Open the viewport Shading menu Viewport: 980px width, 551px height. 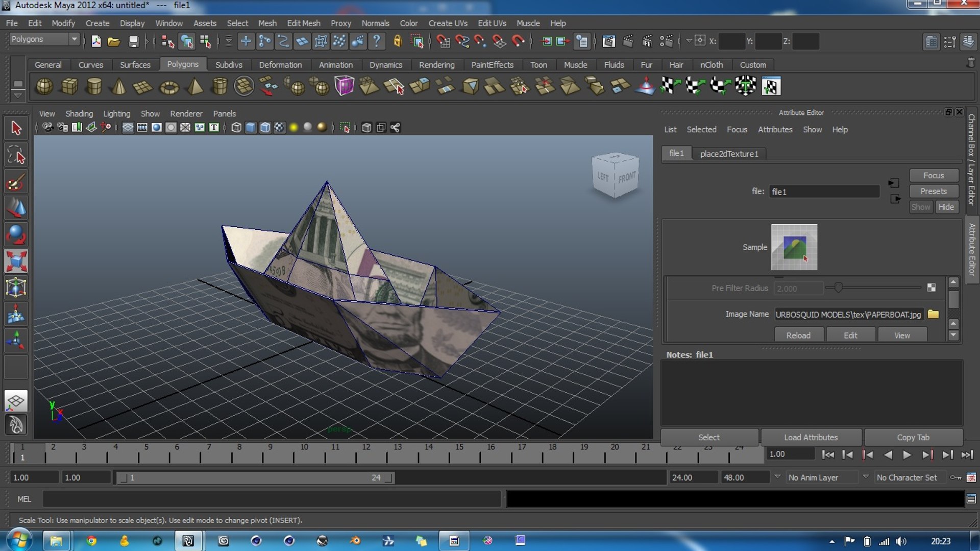(79, 113)
